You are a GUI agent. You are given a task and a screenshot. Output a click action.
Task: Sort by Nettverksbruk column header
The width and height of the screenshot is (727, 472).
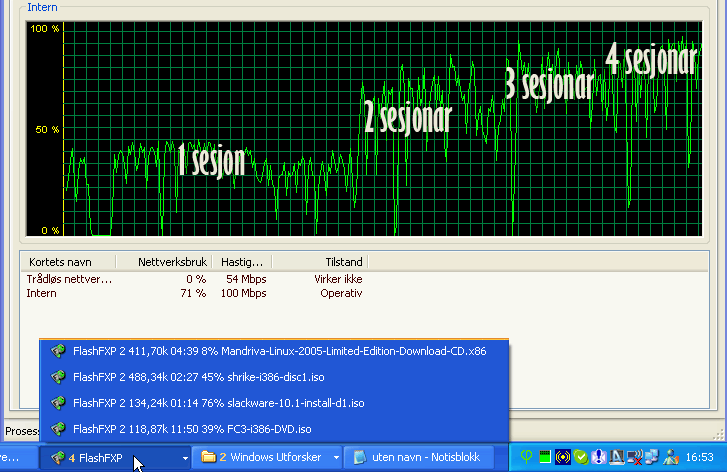pyautogui.click(x=164, y=262)
